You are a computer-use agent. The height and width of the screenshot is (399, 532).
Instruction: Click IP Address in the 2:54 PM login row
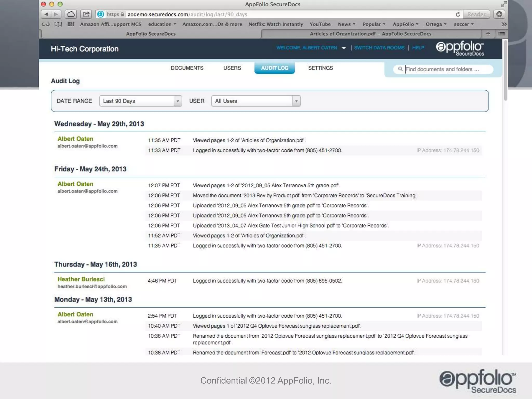tap(448, 316)
